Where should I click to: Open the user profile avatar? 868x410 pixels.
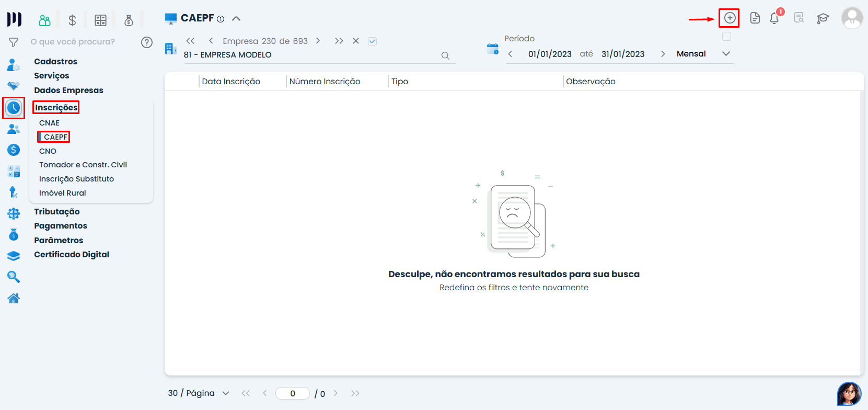[852, 18]
